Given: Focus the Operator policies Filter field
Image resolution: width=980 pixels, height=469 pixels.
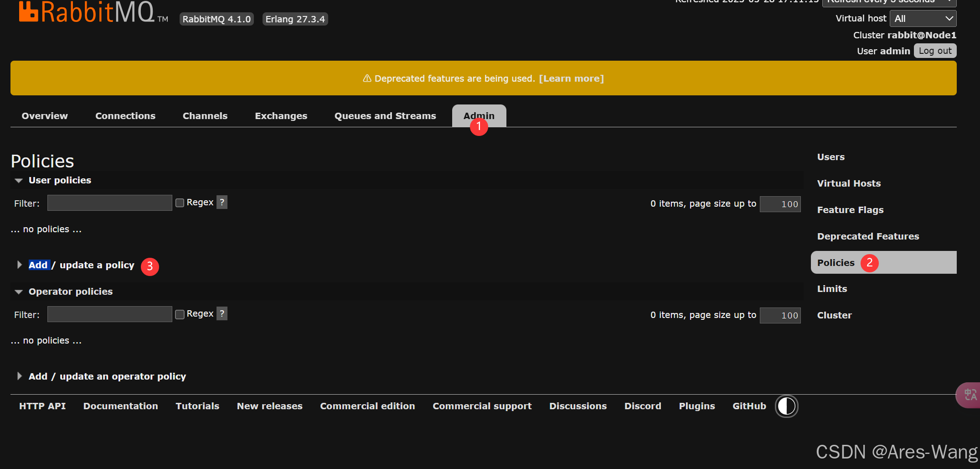Looking at the screenshot, I should coord(109,314).
